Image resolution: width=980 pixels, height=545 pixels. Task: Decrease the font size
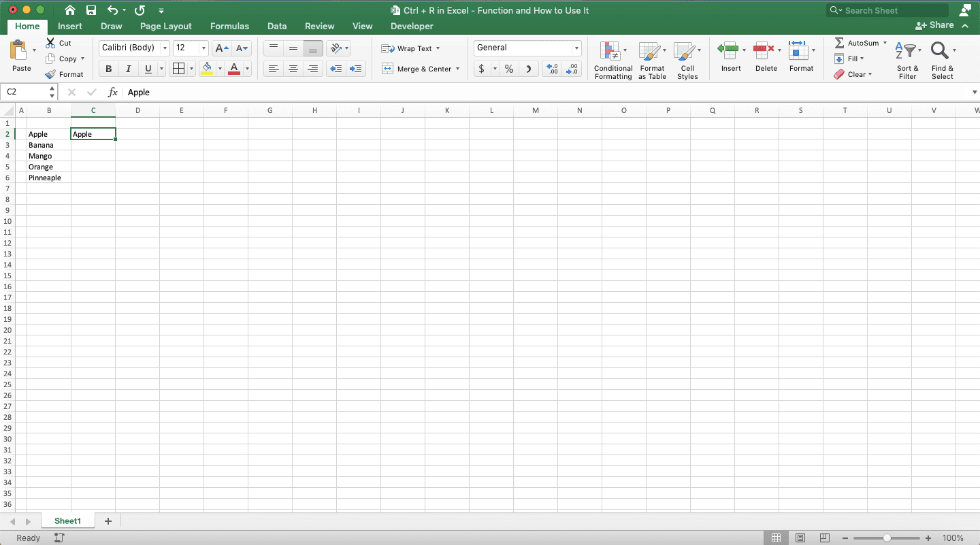coord(242,48)
